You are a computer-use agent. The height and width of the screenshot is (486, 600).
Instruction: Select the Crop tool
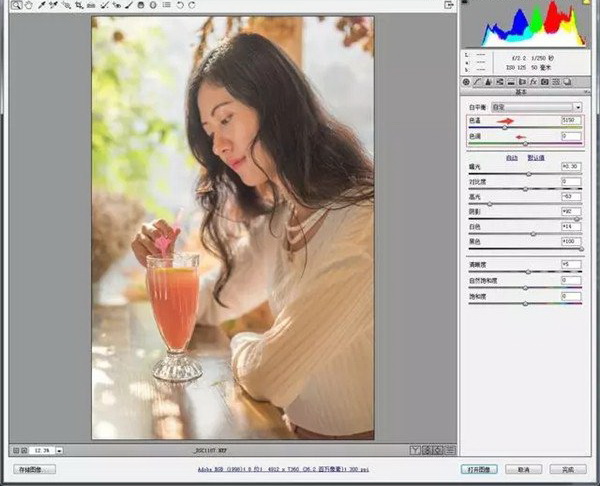click(x=78, y=6)
